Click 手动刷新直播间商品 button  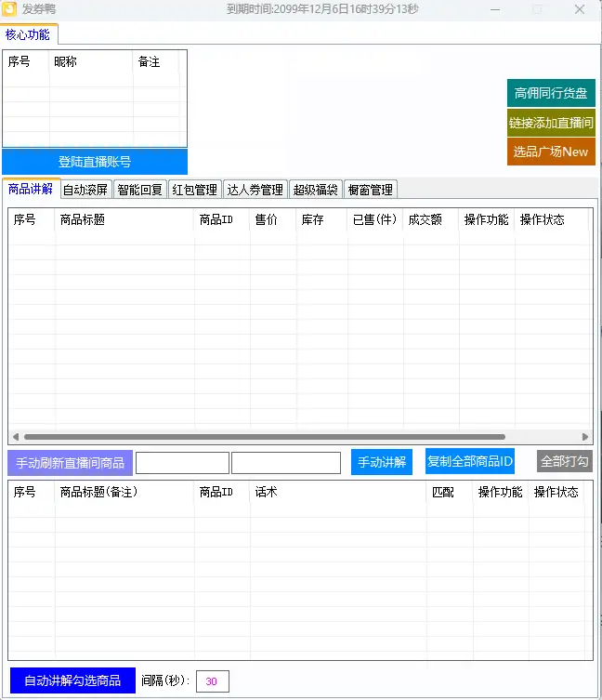(70, 463)
